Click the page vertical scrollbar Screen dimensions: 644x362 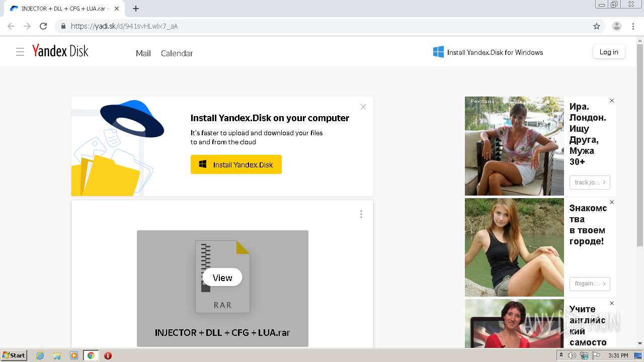pyautogui.click(x=640, y=146)
